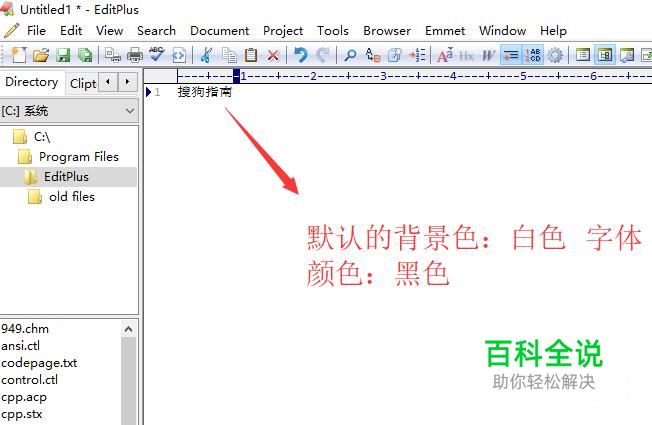The image size is (652, 425).
Task: Open the [C:] drive dropdown
Action: pos(69,111)
